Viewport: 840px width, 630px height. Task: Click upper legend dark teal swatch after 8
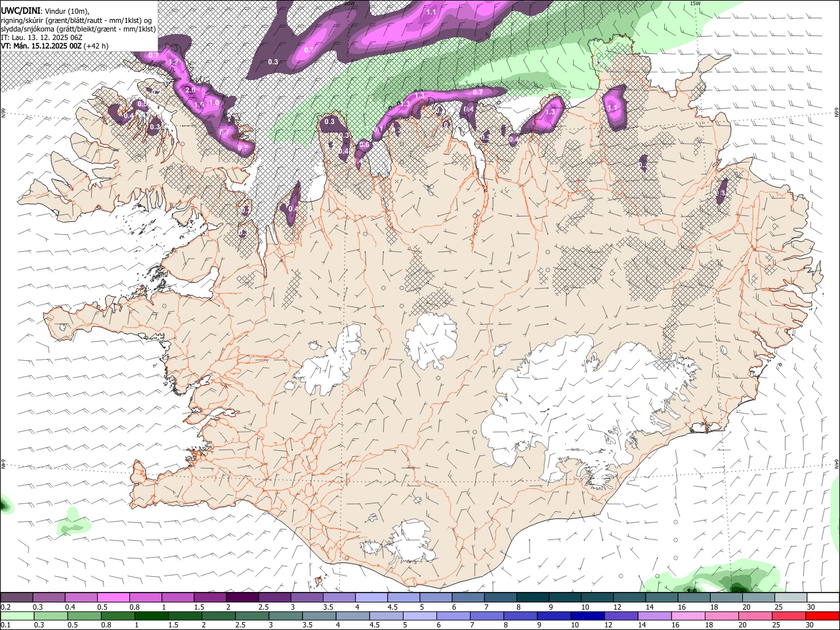(x=533, y=597)
